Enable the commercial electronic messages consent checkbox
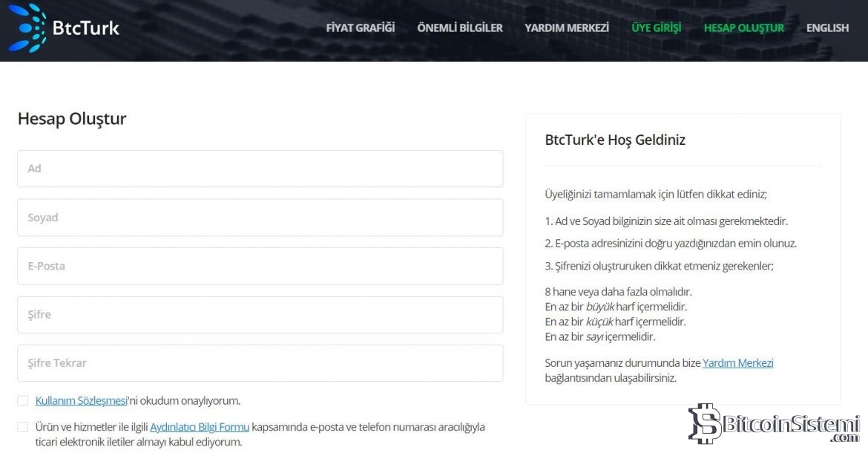 click(23, 427)
